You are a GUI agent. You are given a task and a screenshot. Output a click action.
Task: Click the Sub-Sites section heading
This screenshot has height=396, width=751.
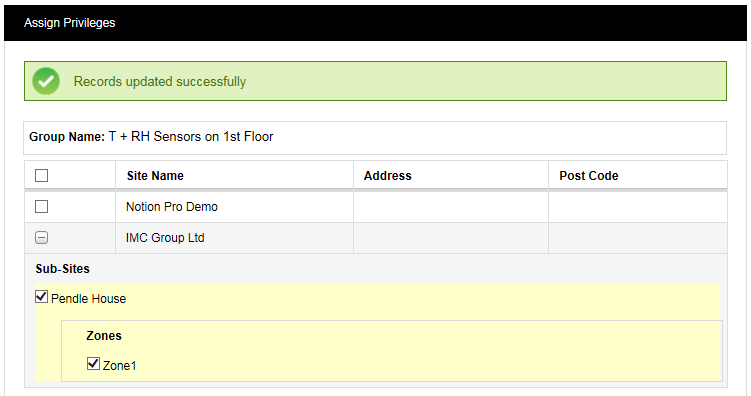(63, 269)
